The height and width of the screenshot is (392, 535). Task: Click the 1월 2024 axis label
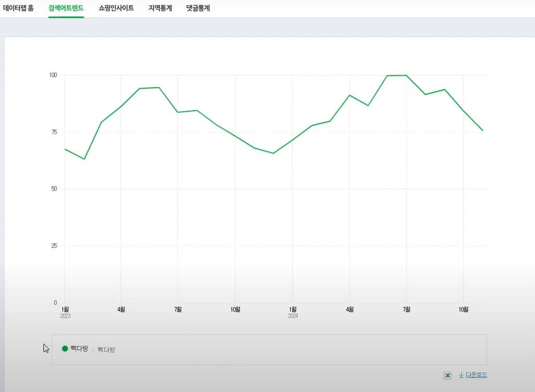click(293, 312)
